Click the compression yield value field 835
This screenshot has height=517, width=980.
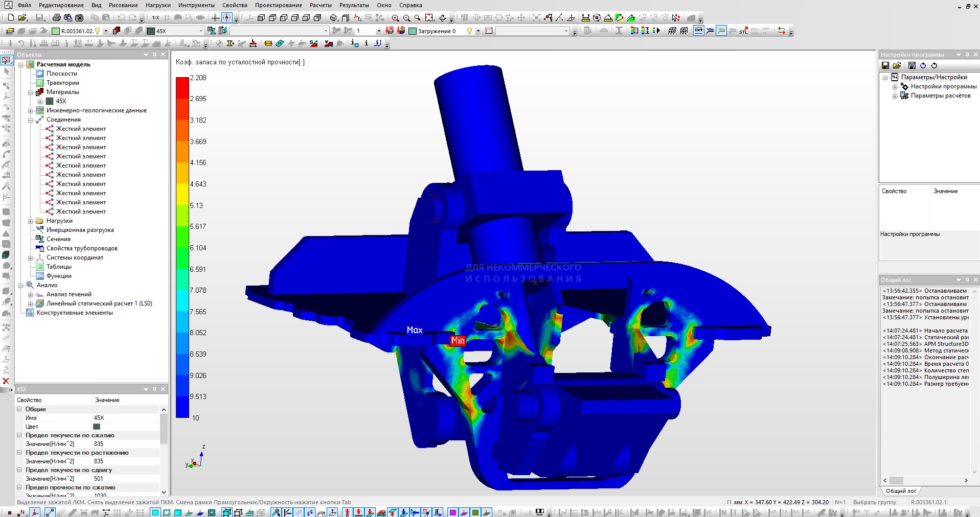click(99, 444)
